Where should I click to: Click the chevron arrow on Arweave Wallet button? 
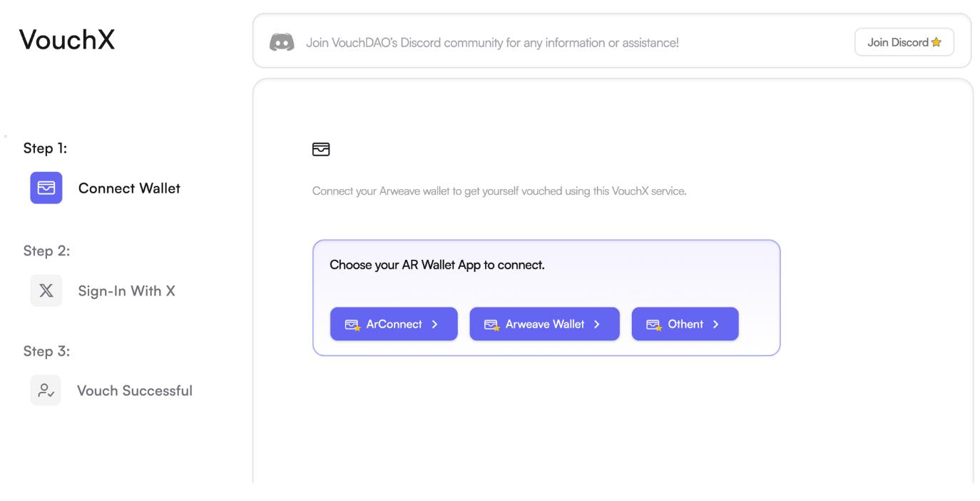coord(597,325)
